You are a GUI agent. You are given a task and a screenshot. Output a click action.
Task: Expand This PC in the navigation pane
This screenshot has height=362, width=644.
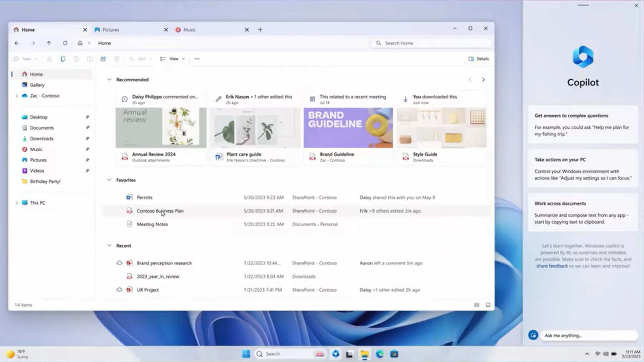(x=16, y=203)
